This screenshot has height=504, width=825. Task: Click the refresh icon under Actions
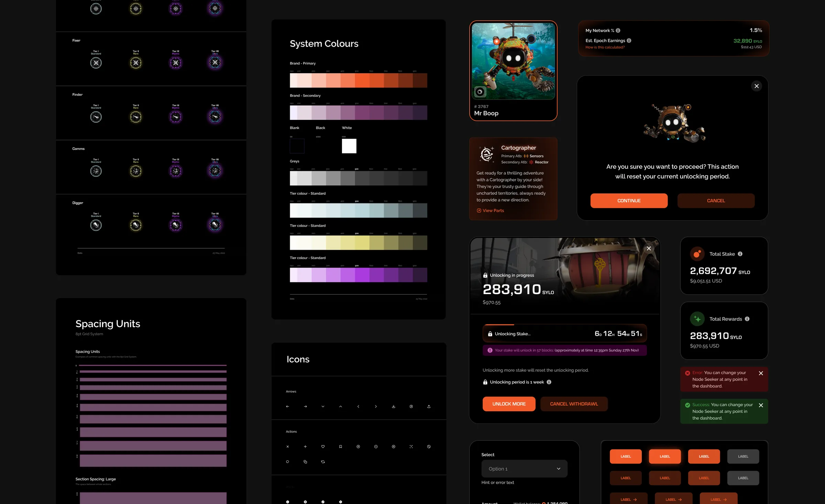tap(323, 462)
